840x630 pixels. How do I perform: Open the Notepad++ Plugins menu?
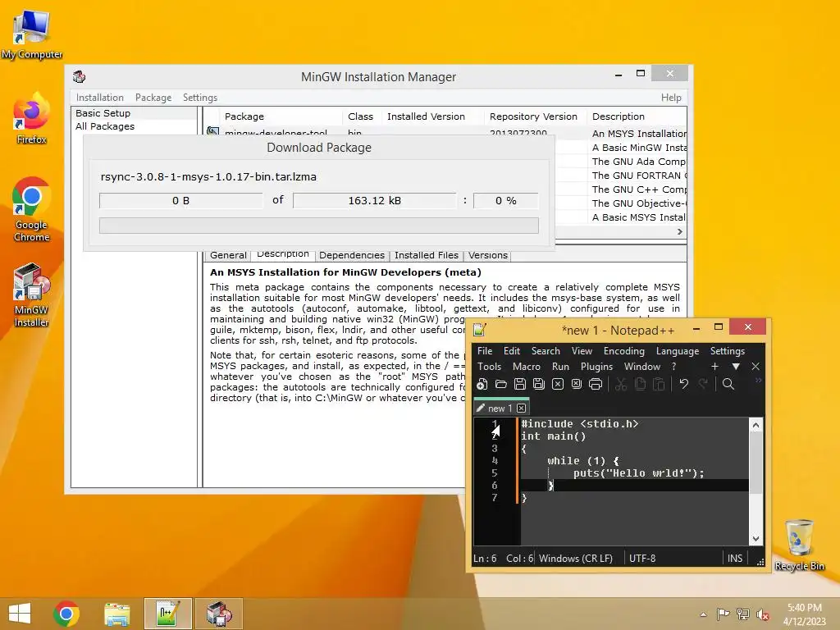(x=596, y=367)
